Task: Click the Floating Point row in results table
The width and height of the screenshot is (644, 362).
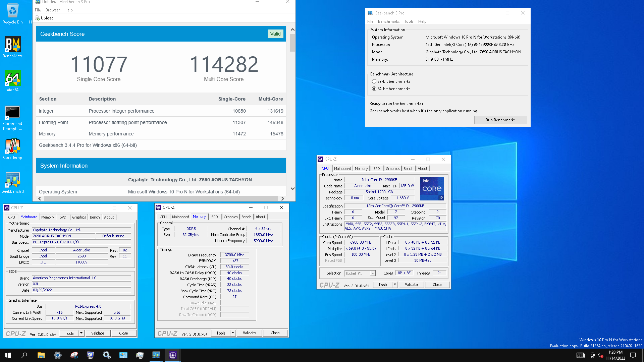Action: pos(161,122)
